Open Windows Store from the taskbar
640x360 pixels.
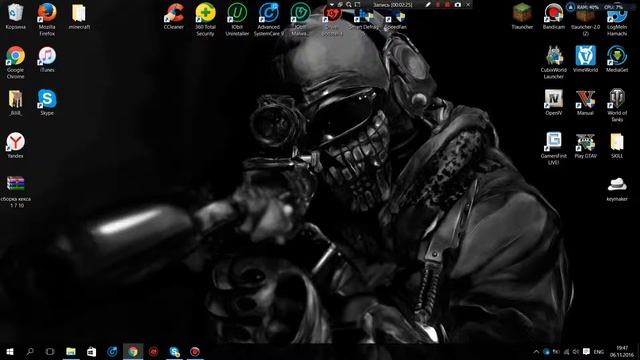click(91, 351)
